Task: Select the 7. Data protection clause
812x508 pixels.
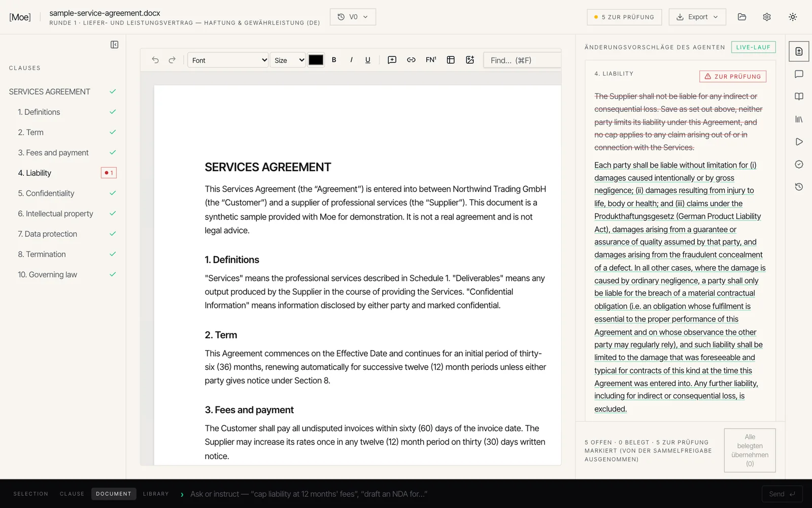Action: click(63, 234)
